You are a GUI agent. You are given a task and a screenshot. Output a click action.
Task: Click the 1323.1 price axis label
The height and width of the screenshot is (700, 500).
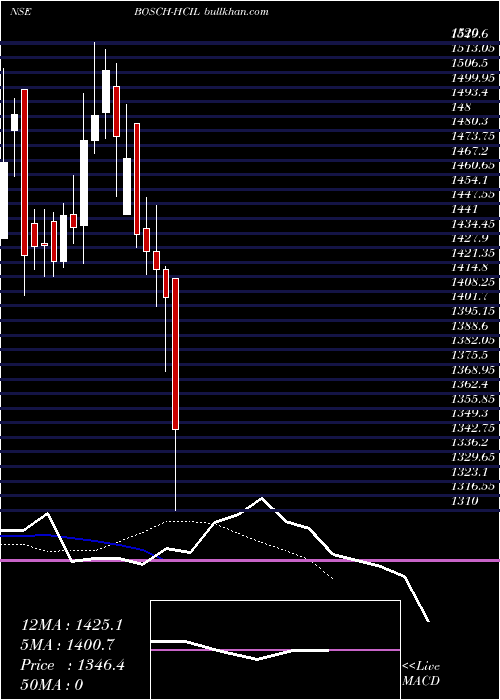469,471
